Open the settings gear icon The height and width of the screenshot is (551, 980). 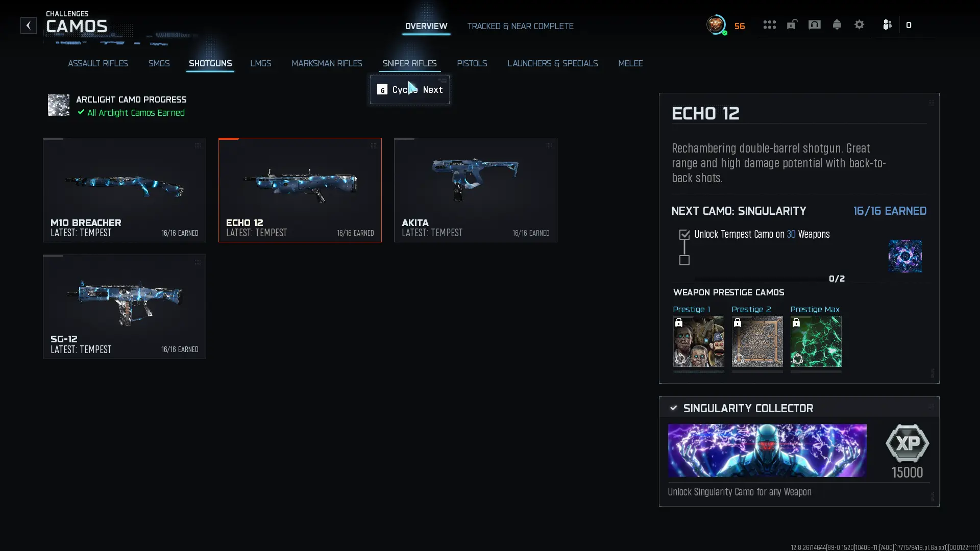(859, 24)
